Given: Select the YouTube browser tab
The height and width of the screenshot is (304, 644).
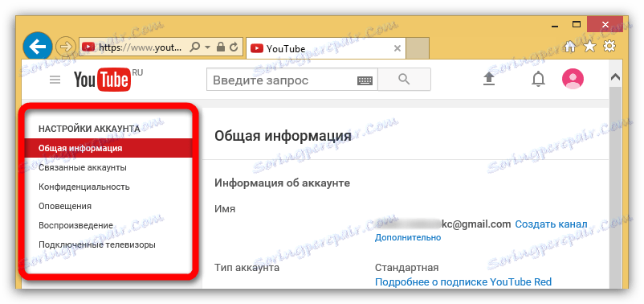Looking at the screenshot, I should point(325,48).
